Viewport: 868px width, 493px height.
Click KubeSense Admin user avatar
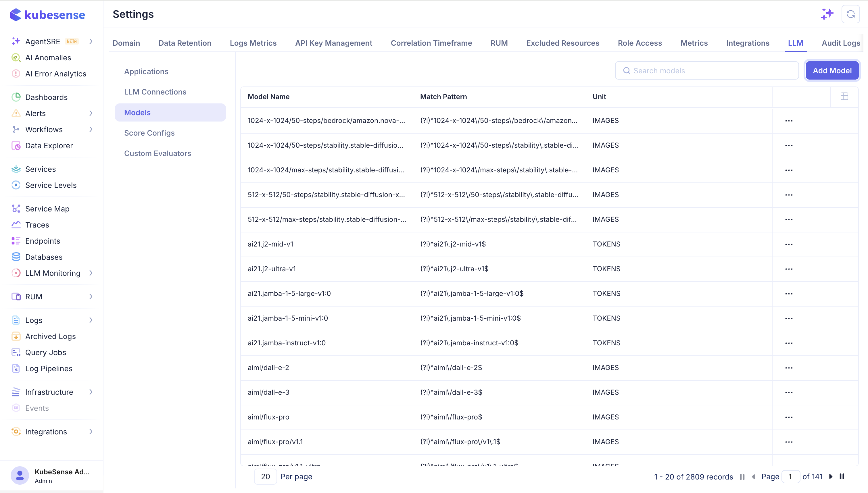click(x=20, y=475)
